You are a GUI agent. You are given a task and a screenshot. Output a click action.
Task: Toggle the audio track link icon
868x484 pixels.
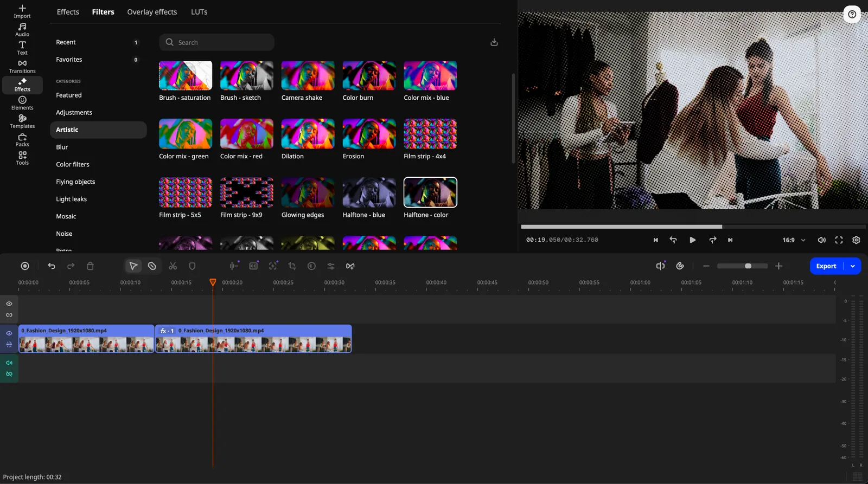[9, 374]
